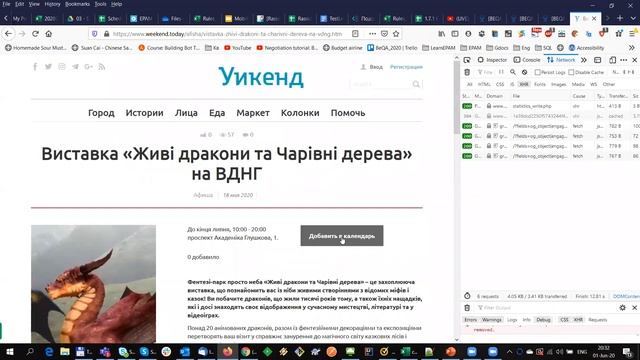Open the Bookmarks menu
640x360 pixels.
pyautogui.click(x=77, y=4)
